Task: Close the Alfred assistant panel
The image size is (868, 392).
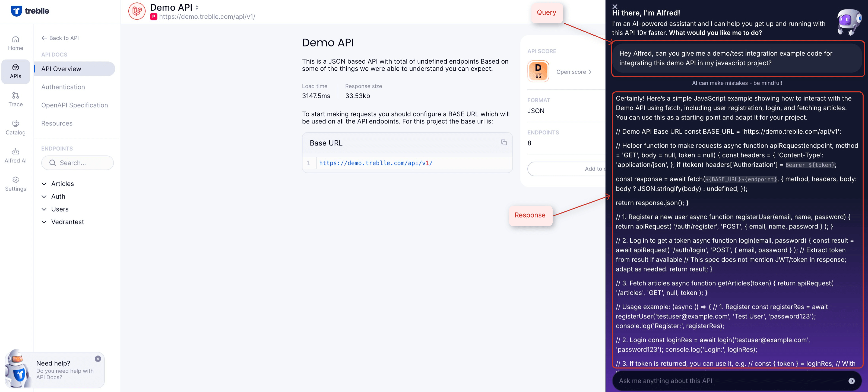Action: [614, 7]
